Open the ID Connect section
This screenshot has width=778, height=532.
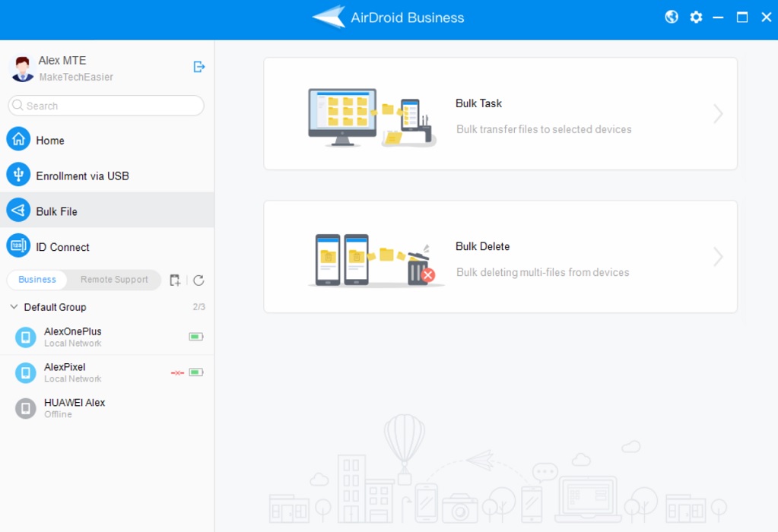pyautogui.click(x=18, y=245)
